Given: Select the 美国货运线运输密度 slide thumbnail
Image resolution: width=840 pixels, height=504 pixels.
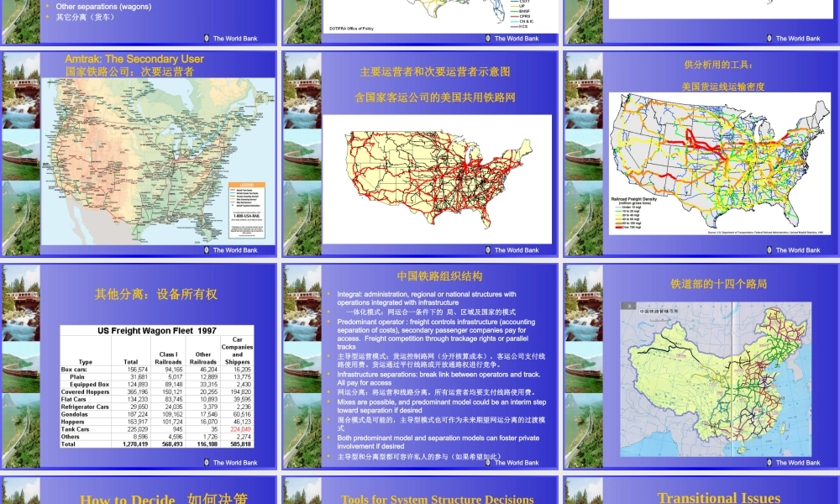Looking at the screenshot, I should tap(701, 153).
